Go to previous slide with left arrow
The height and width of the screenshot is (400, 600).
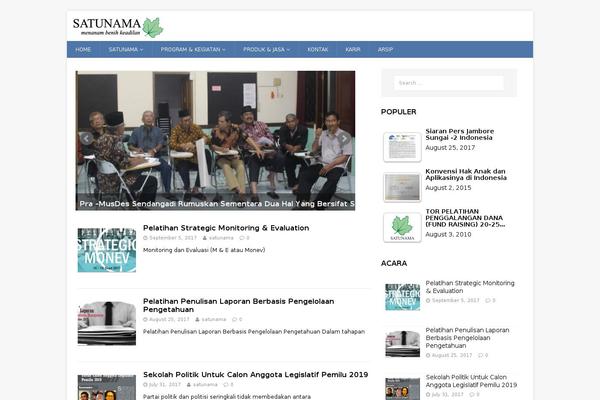(86, 138)
